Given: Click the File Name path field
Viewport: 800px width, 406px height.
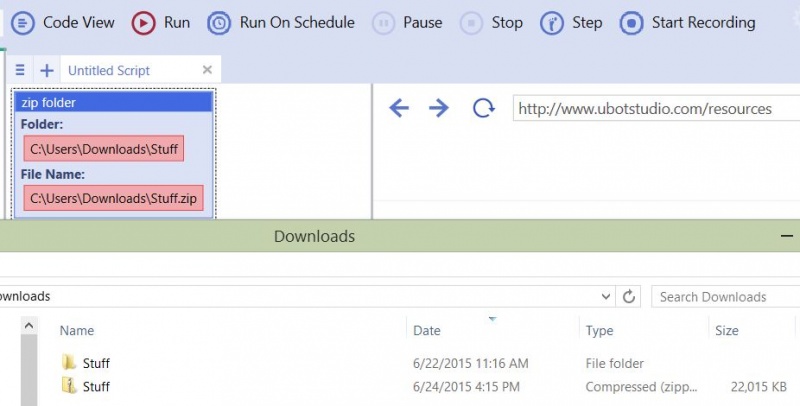Looking at the screenshot, I should [113, 198].
